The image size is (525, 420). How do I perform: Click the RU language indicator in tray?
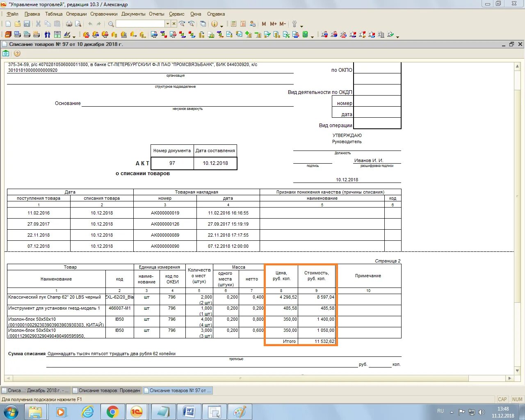coord(441,411)
